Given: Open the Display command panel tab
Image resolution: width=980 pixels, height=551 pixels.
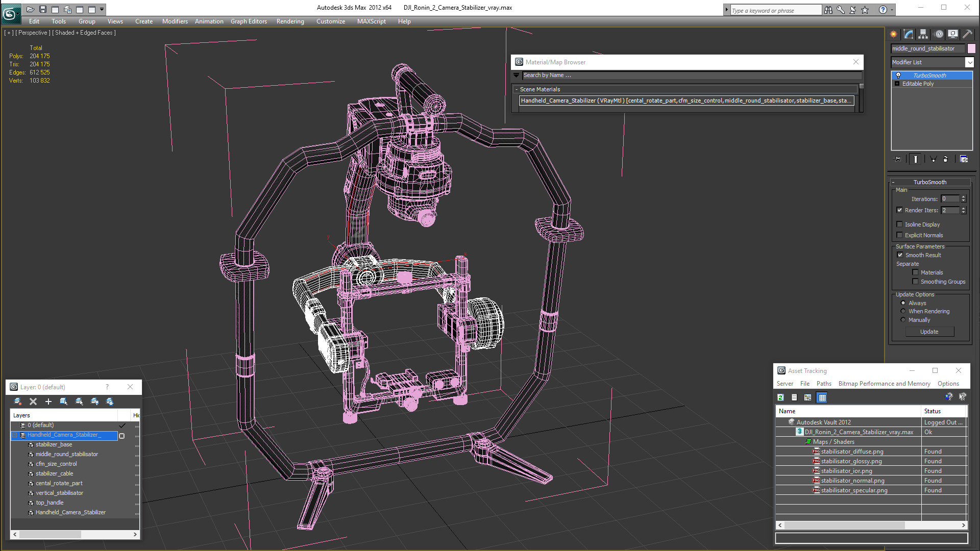Looking at the screenshot, I should point(953,34).
